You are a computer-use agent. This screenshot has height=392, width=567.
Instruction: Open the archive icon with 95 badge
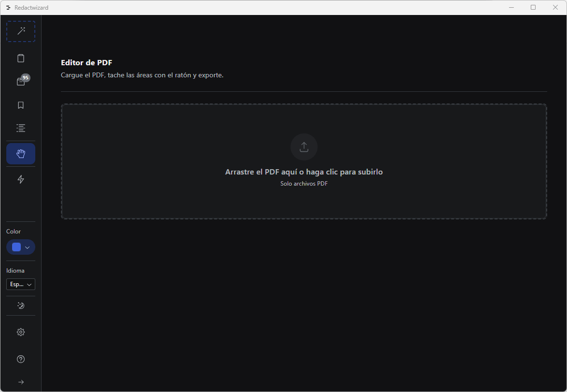coord(21,82)
